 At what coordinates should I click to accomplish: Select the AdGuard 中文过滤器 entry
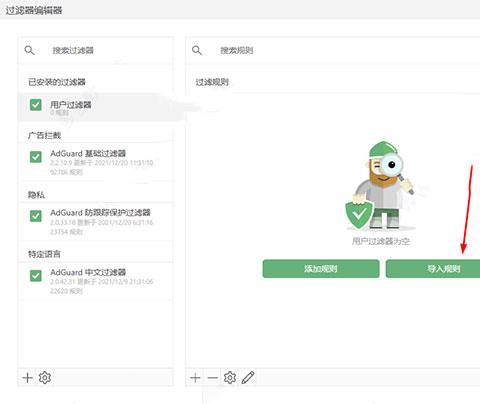tap(95, 281)
